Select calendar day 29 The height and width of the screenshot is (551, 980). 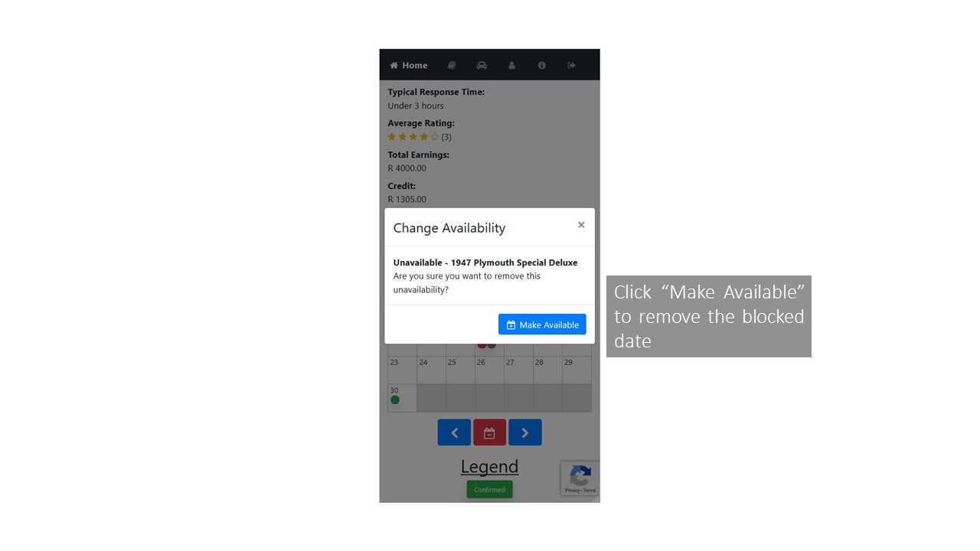(577, 370)
